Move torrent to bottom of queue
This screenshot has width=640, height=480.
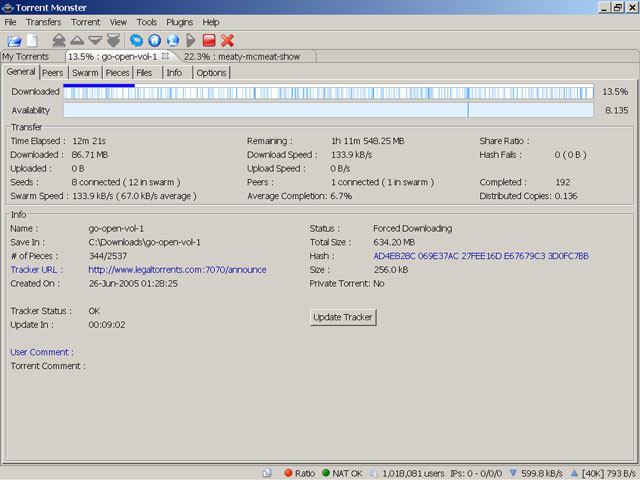coord(113,40)
